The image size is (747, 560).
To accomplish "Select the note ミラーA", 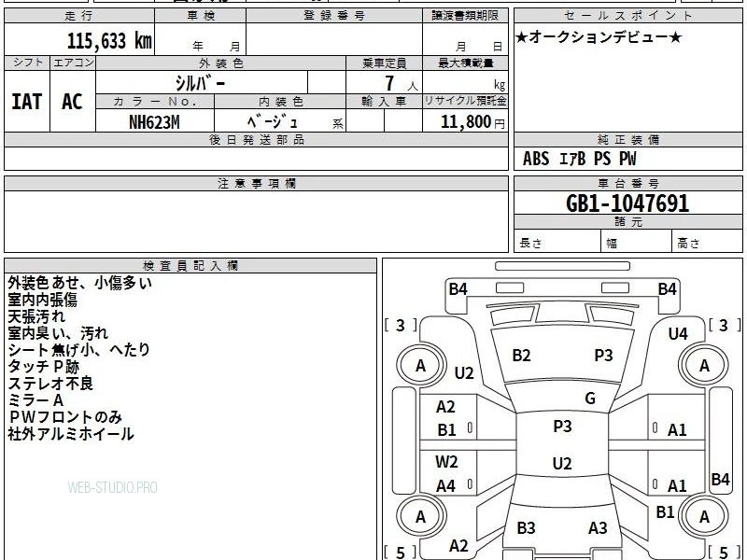I will (35, 400).
